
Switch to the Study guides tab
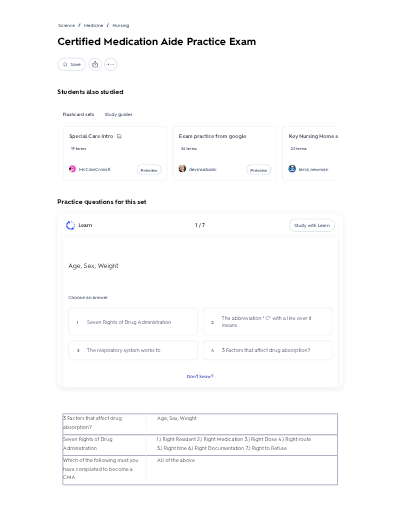[119, 114]
